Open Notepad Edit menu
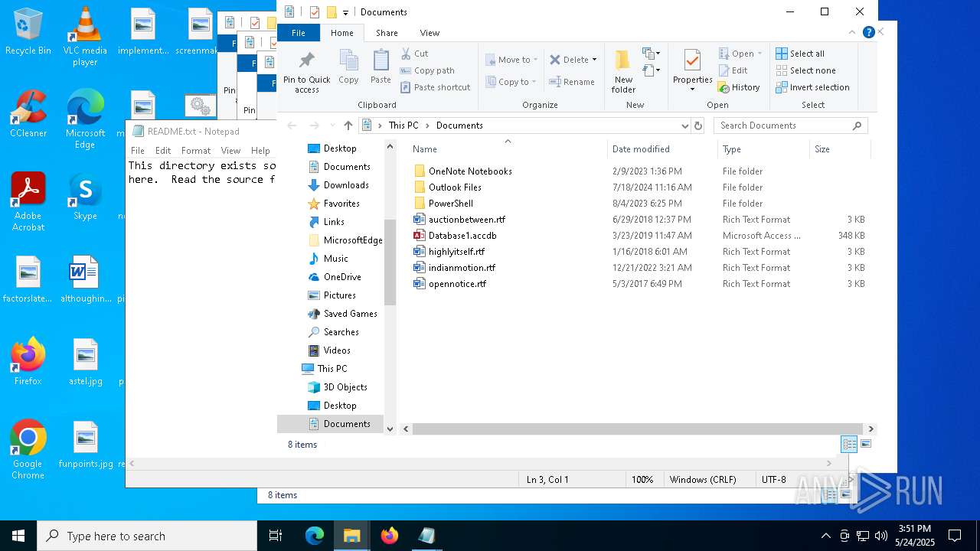 point(163,151)
